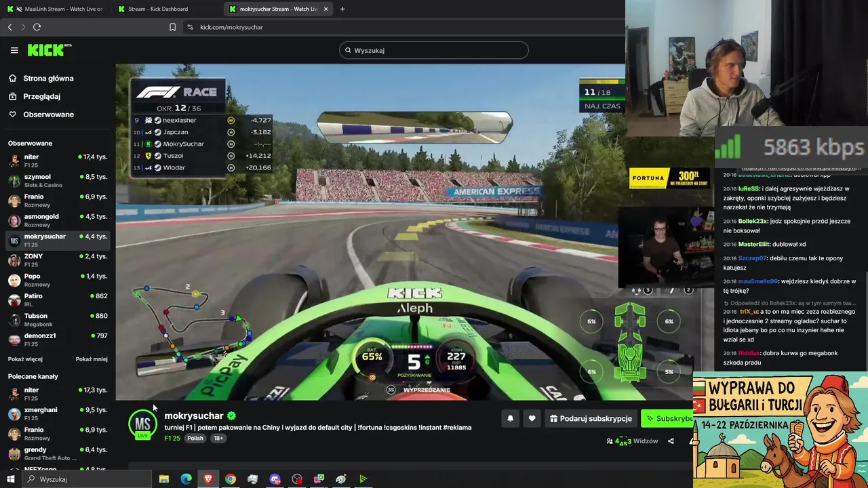This screenshot has height=488, width=868.
Task: Click Brave browser taskbar icon
Action: [x=208, y=479]
